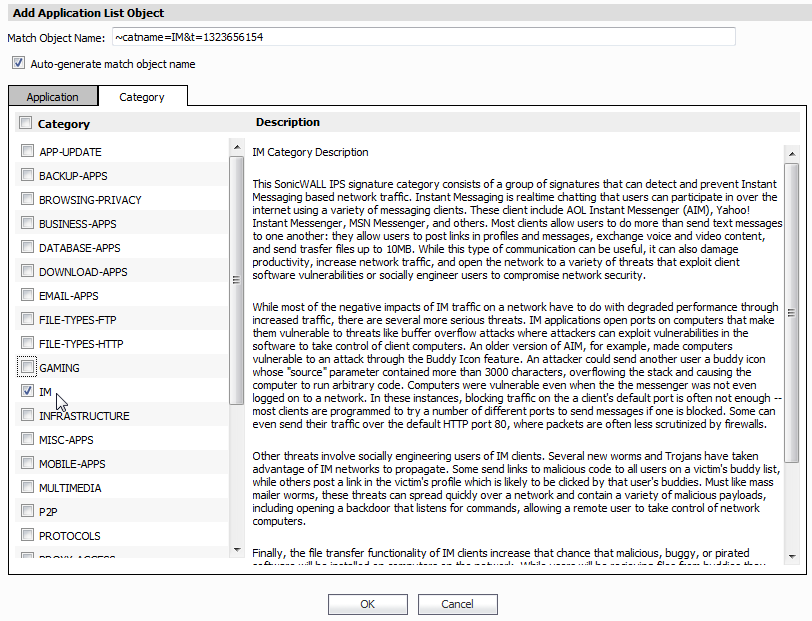Enable DOWNLOAD-APPS category checkbox

coord(27,271)
